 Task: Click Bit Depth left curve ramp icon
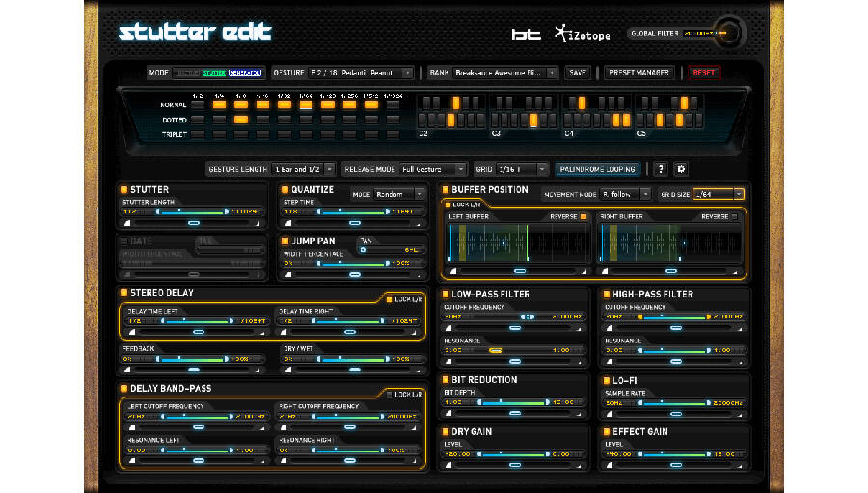click(x=448, y=413)
